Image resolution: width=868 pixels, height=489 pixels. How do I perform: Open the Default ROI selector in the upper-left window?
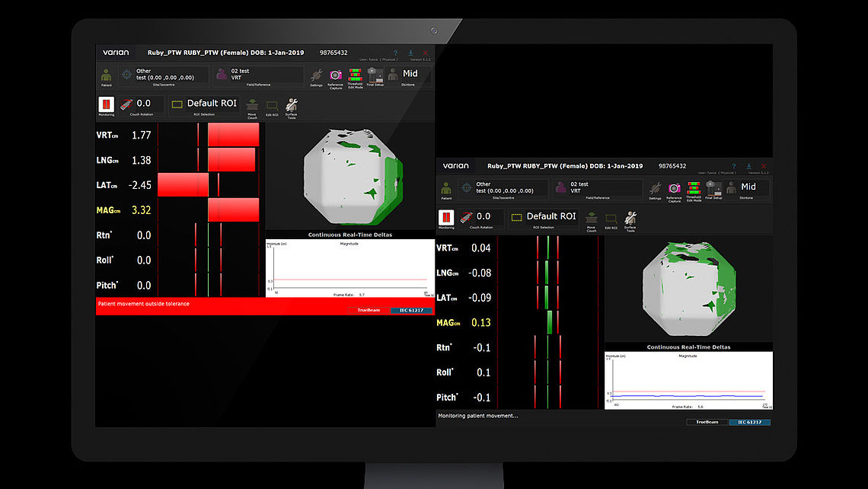[212, 104]
